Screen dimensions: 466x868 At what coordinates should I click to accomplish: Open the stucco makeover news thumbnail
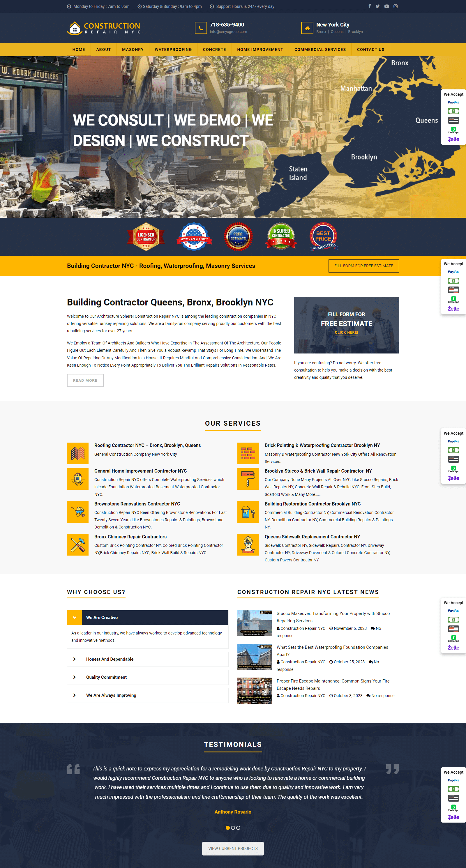255,623
